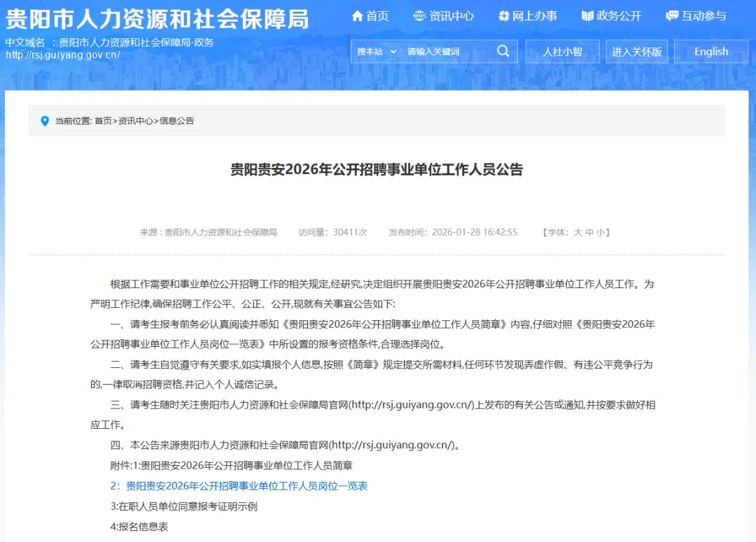Open attachment 2 岗位一览表 link
This screenshot has height=542, width=756.
point(239,485)
